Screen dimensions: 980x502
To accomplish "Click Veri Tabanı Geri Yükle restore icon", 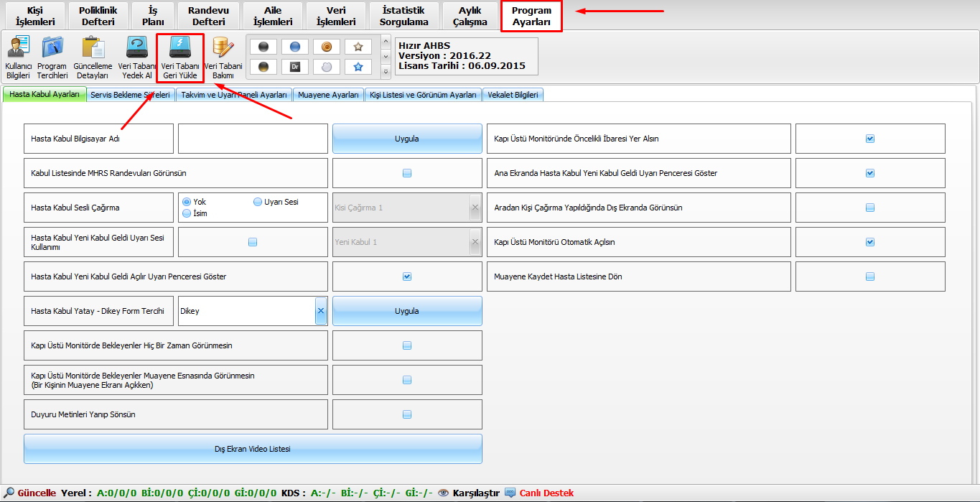I will (180, 57).
